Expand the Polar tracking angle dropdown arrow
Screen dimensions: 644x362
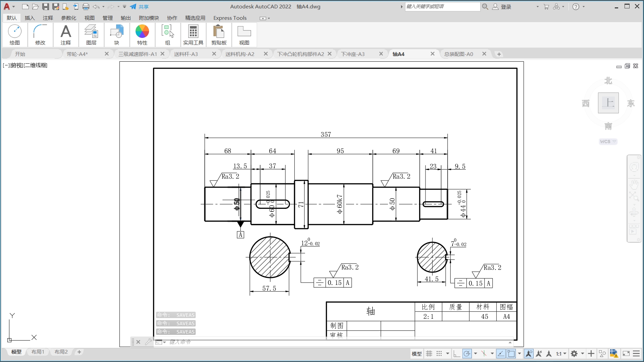click(476, 354)
